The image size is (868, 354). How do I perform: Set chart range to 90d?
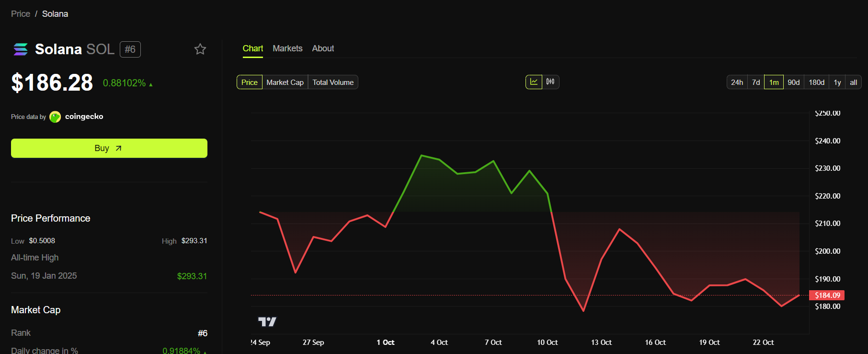(794, 82)
